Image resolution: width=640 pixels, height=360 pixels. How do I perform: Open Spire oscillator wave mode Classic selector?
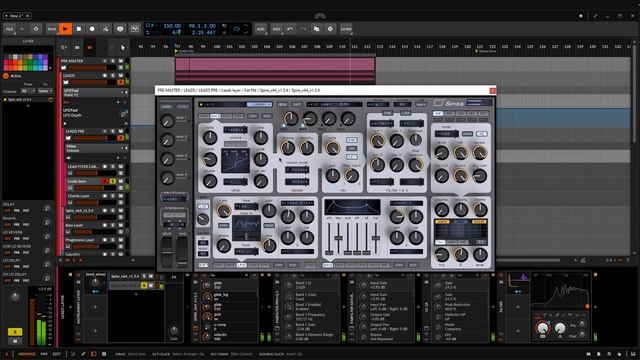pyautogui.click(x=235, y=130)
